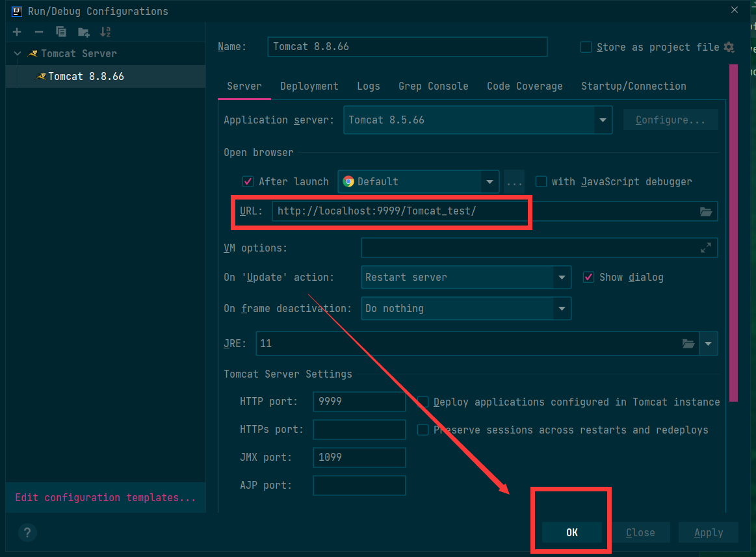Select Tomcat 8.8.66 configuration in tree

[105, 76]
